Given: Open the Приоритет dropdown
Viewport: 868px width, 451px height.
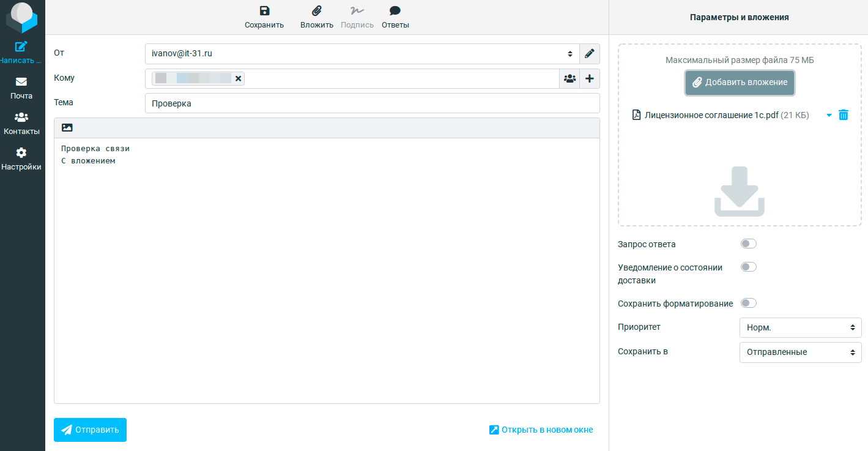Looking at the screenshot, I should (x=801, y=327).
